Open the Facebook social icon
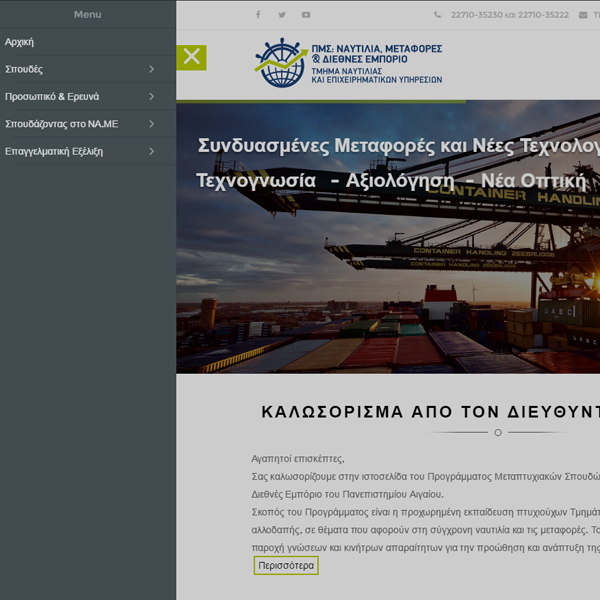 (x=258, y=15)
